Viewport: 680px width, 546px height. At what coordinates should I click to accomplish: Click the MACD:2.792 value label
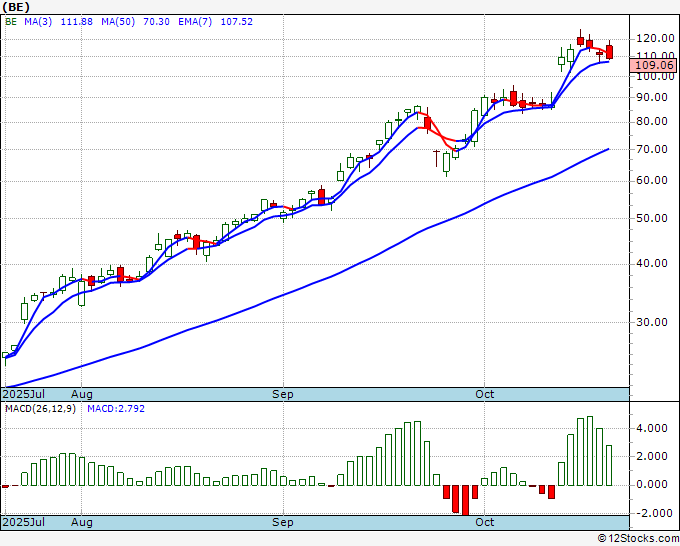(116, 409)
